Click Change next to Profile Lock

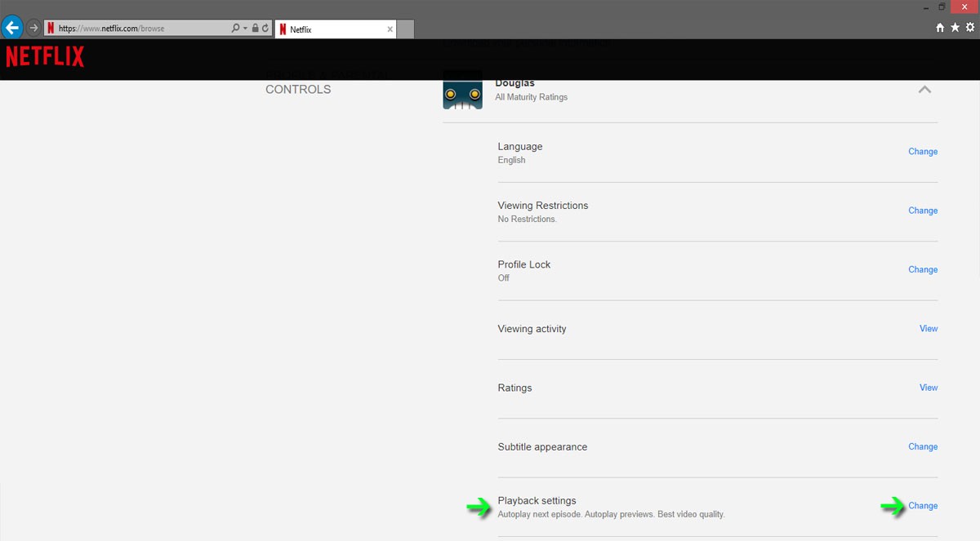923,269
